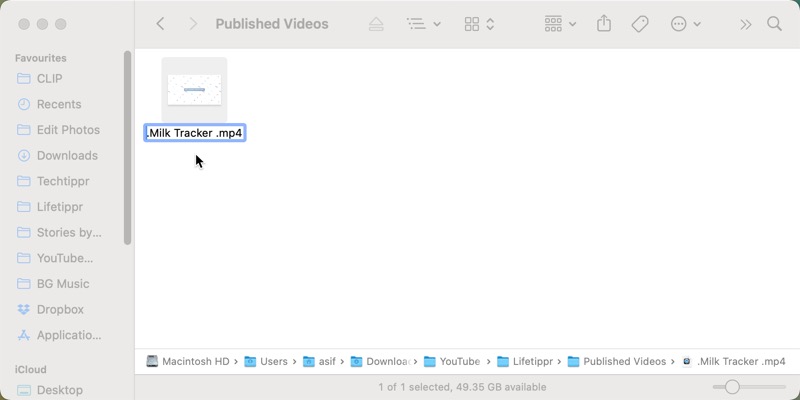Viewport: 800px width, 400px height.
Task: Open Dropbox in sidebar
Action: click(x=50, y=309)
